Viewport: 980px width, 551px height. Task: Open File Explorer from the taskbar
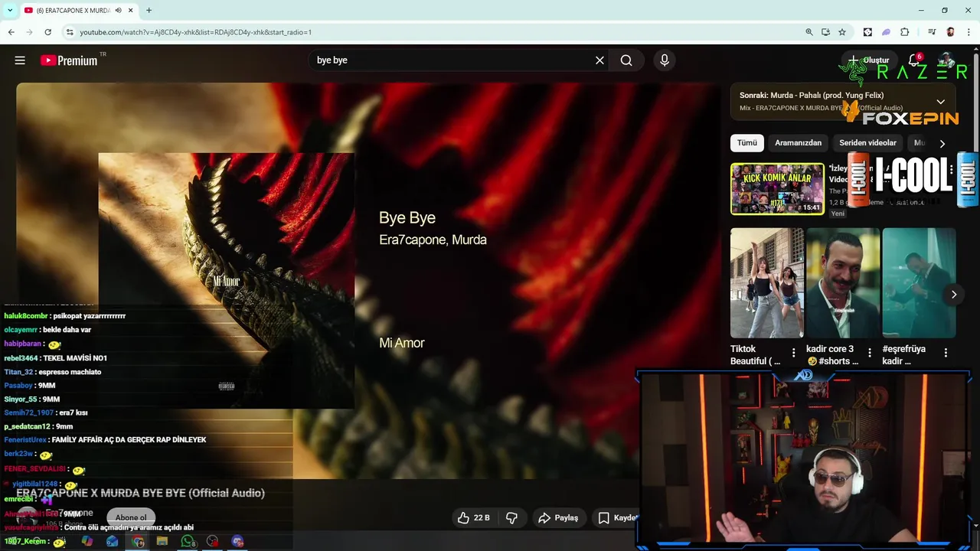click(162, 541)
